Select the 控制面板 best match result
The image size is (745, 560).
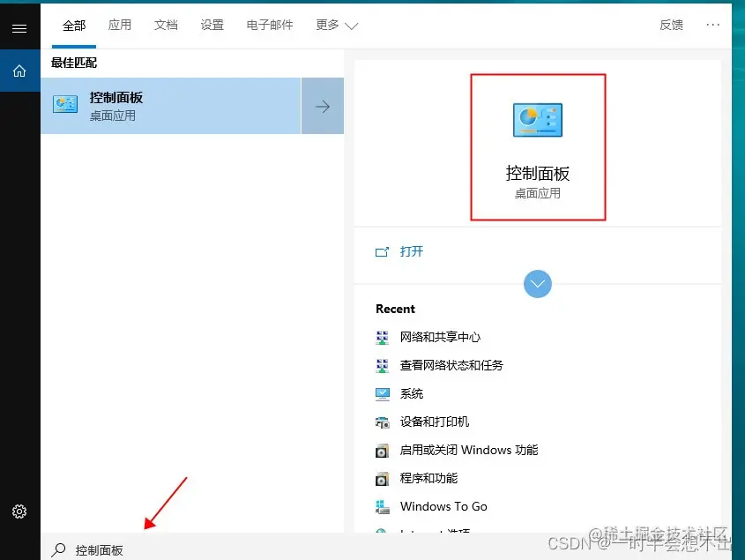[x=170, y=106]
